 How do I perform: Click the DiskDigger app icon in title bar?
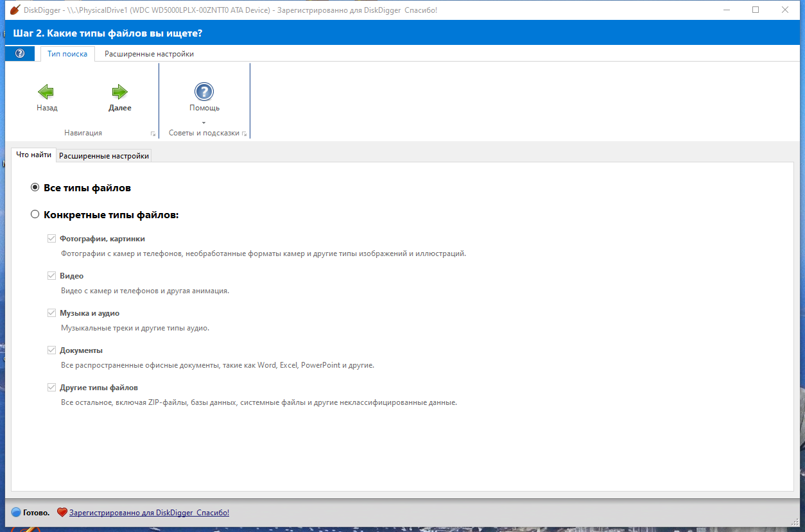click(14, 10)
